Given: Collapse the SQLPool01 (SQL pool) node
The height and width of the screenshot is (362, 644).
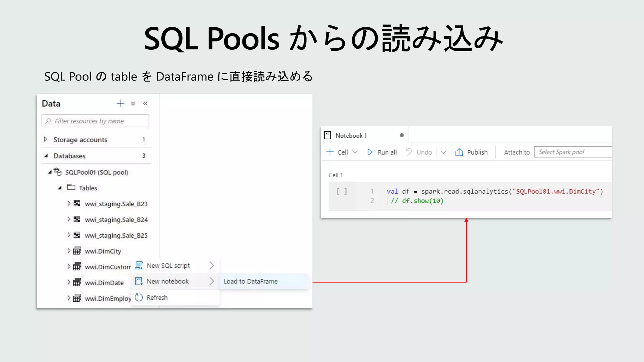Looking at the screenshot, I should click(50, 172).
